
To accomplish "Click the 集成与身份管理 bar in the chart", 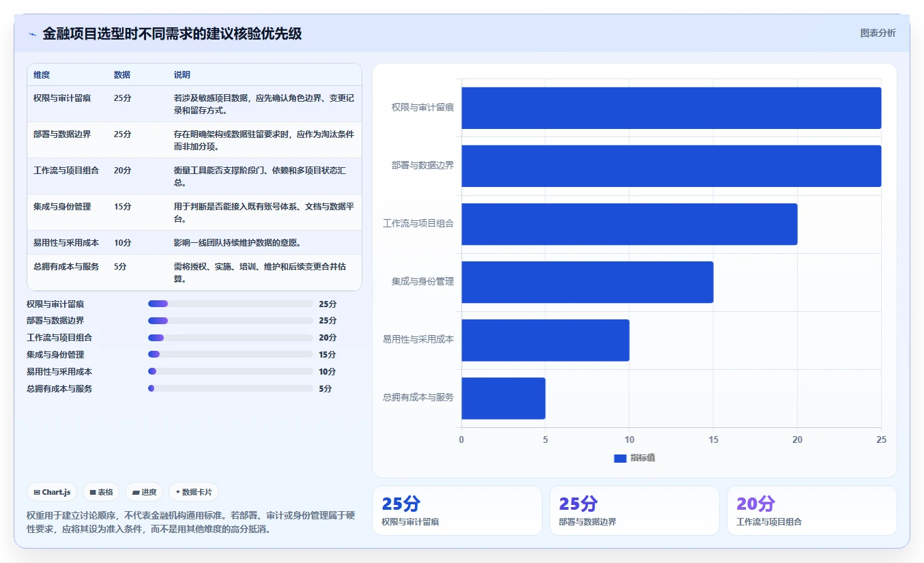I will tap(588, 282).
